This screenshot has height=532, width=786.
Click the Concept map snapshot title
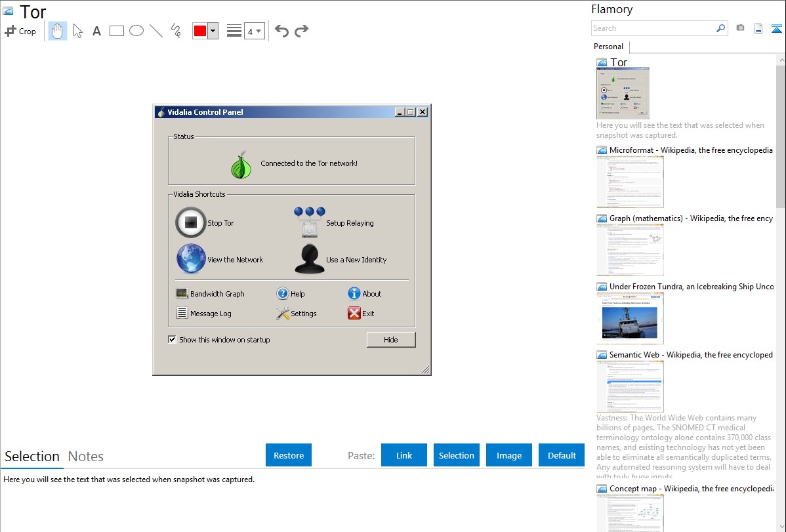point(692,488)
